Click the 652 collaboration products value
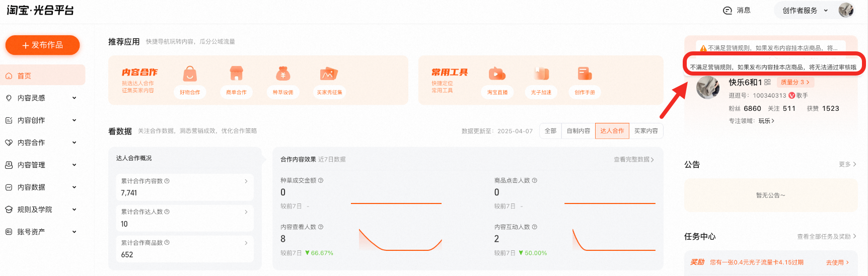Image resolution: width=868 pixels, height=276 pixels. coord(127,255)
